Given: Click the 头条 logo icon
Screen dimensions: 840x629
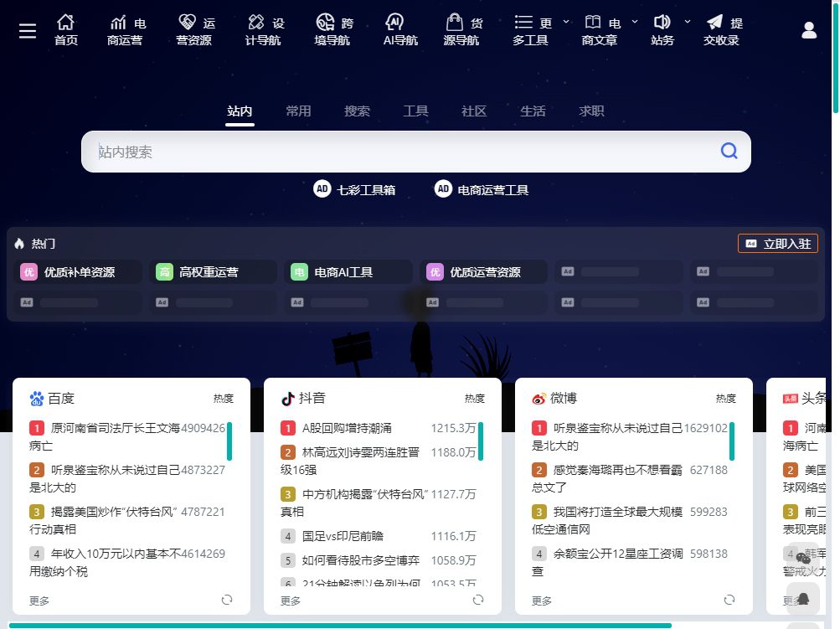Looking at the screenshot, I should pos(791,399).
